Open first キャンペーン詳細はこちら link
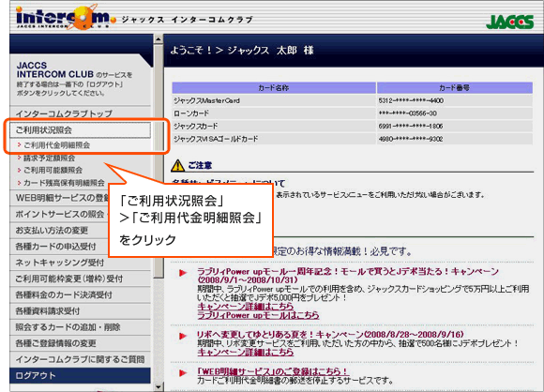This screenshot has height=392, width=544. (246, 307)
